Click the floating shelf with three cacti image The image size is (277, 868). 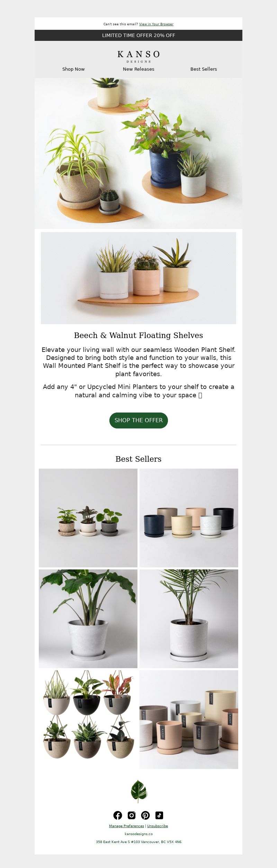pyautogui.click(x=138, y=278)
